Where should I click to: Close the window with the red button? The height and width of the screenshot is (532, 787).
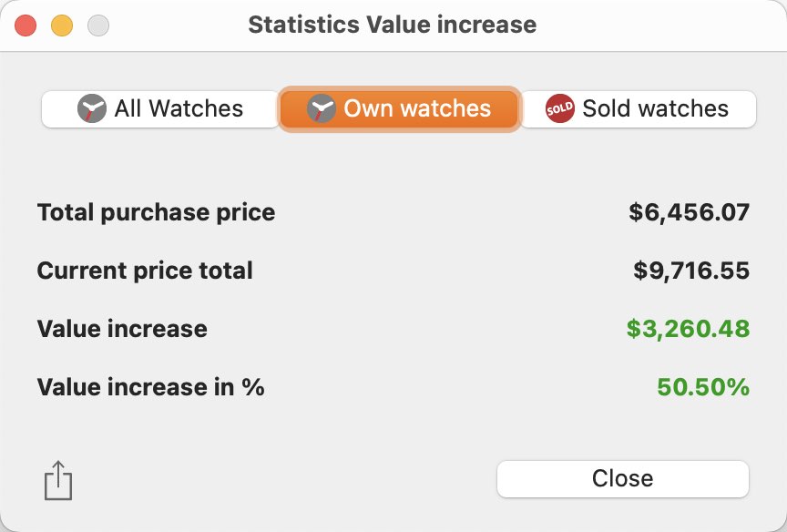click(x=26, y=26)
